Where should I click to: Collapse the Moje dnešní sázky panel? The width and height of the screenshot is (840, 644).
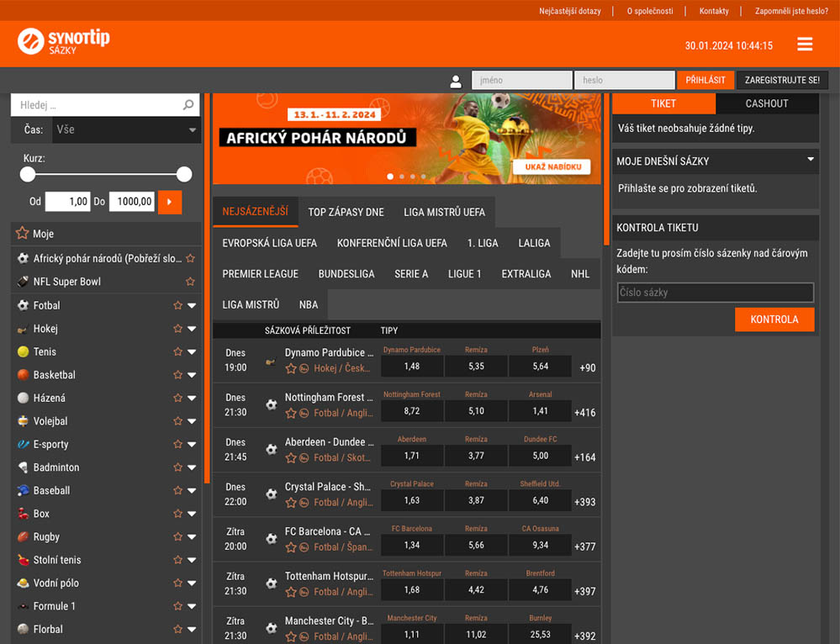(811, 159)
